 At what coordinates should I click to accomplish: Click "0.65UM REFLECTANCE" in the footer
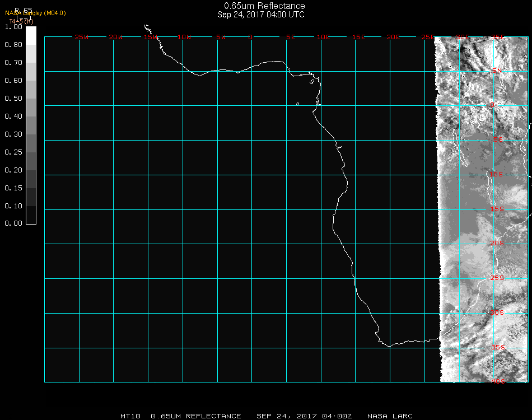pyautogui.click(x=196, y=416)
